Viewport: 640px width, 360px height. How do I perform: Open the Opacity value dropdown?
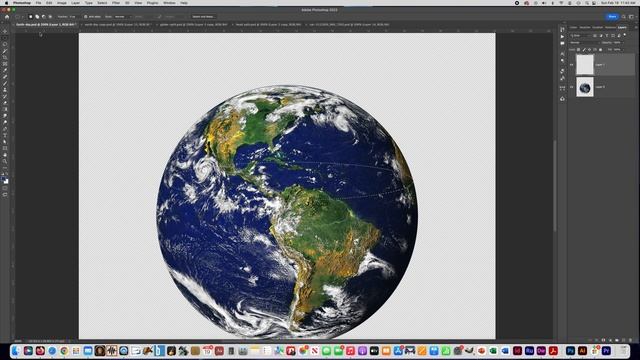tap(623, 42)
